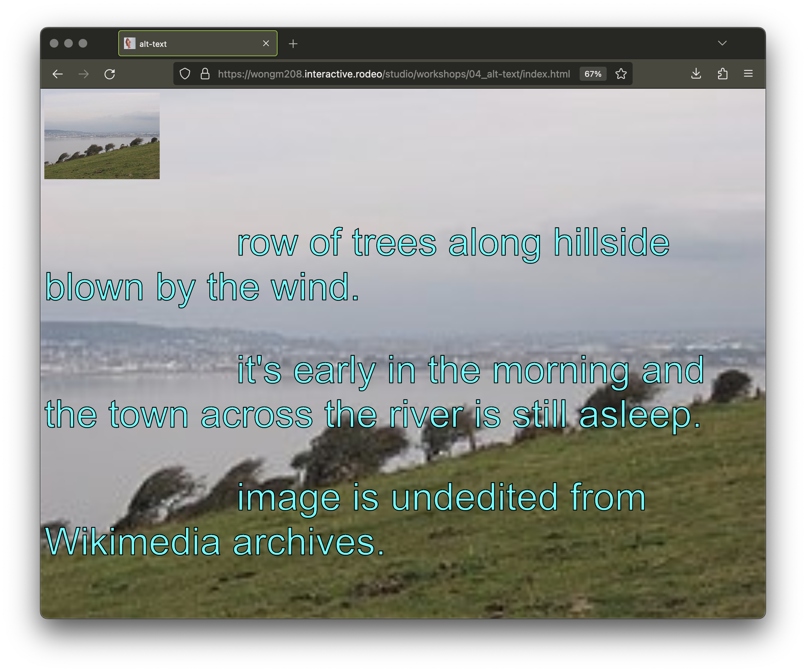Open the downloads panel
Viewport: 806px width, 672px height.
tap(696, 74)
